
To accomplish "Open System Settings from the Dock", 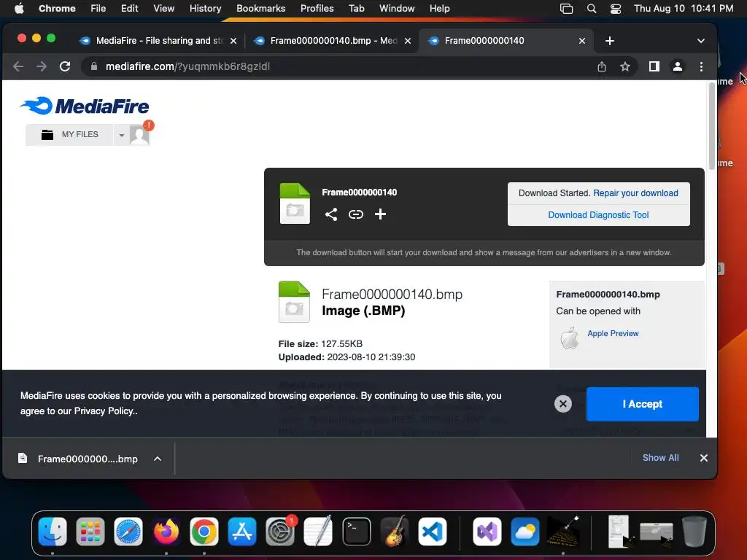I will tap(280, 532).
